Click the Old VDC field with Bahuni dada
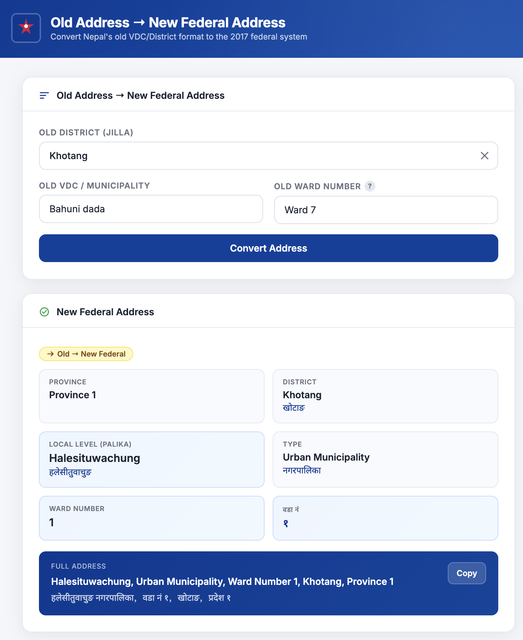 pyautogui.click(x=151, y=209)
